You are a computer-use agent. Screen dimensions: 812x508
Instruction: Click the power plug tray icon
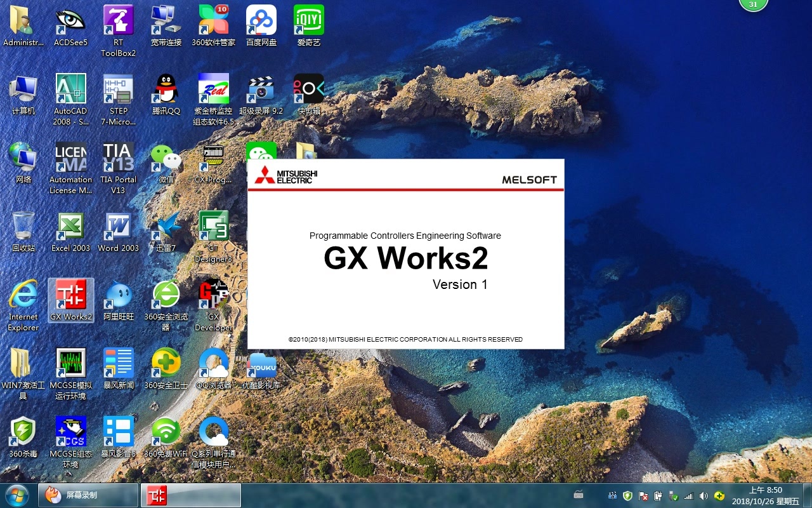658,495
